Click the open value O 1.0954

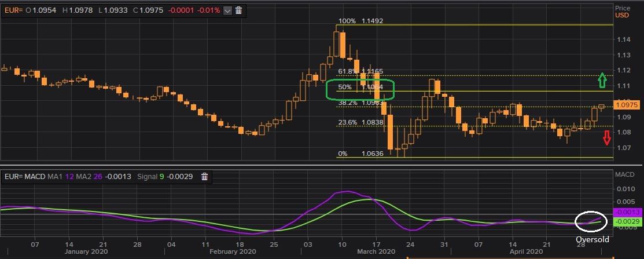(41, 10)
